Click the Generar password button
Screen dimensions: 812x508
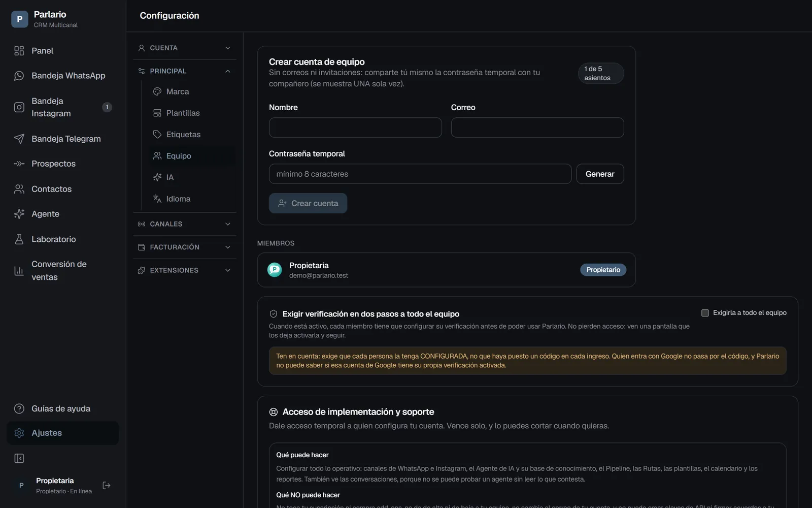[600, 174]
